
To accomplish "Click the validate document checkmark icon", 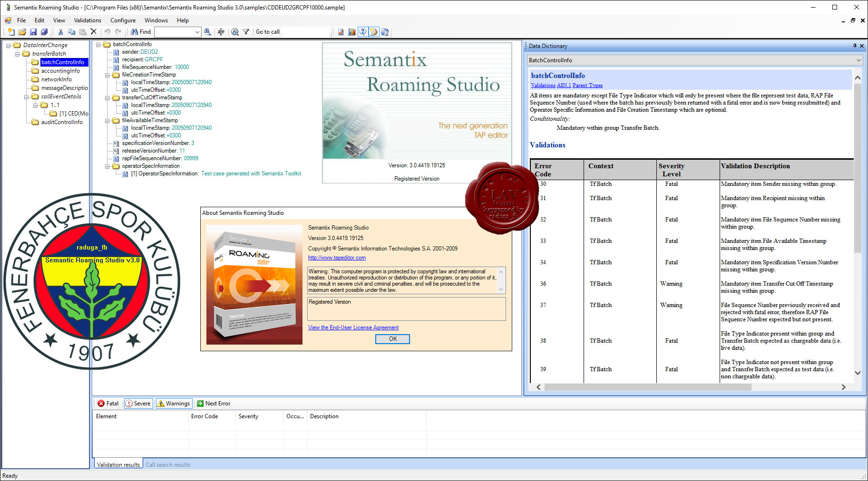I will (x=341, y=32).
